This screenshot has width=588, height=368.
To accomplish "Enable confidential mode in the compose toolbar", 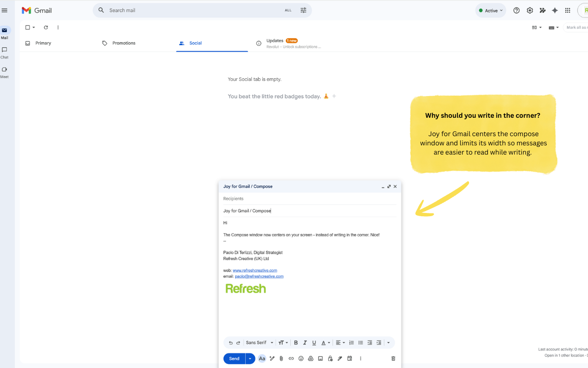I will pos(330,358).
